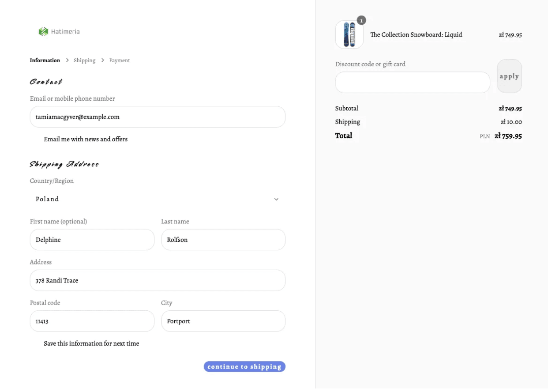Click the email or phone number field
The image size is (548, 392).
point(158,117)
